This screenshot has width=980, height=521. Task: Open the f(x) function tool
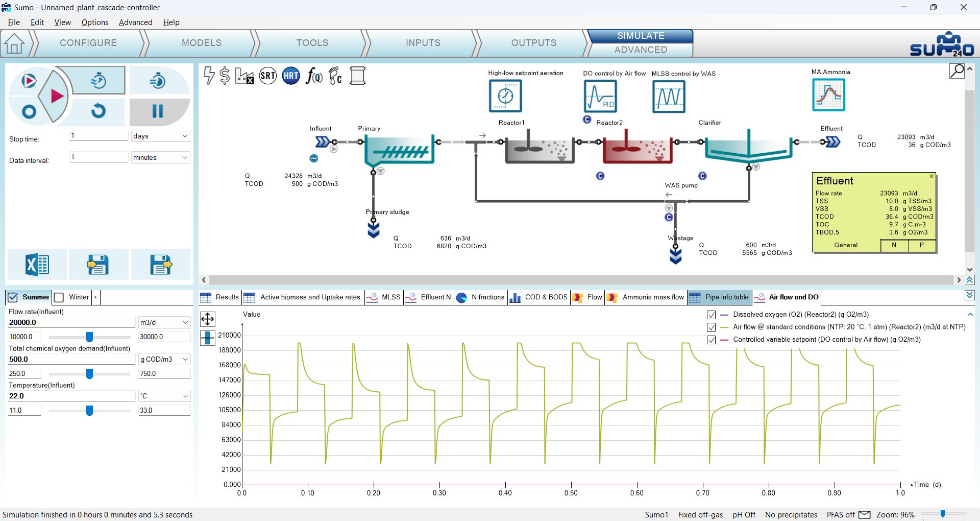click(x=314, y=76)
